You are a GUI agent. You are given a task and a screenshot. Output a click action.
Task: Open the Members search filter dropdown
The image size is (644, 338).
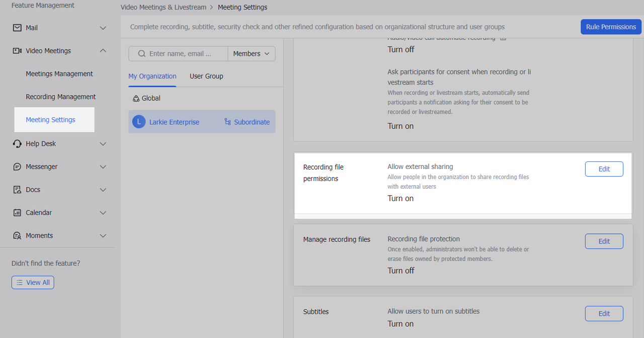[x=251, y=54]
